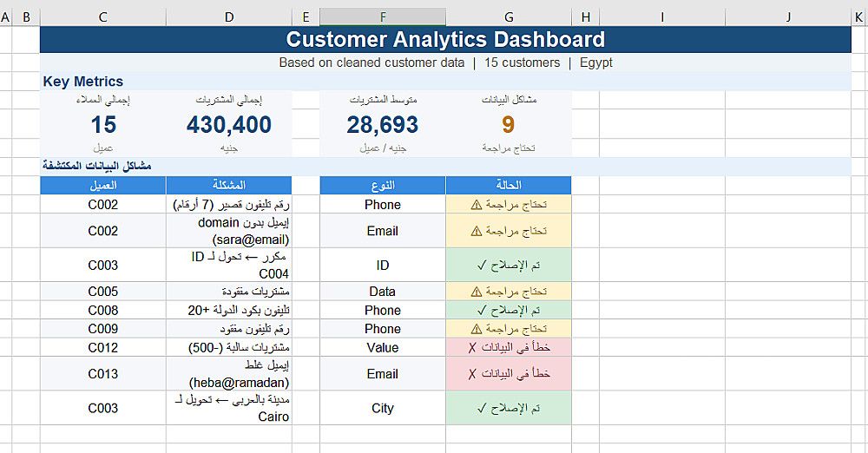Click the Value type cell
The image size is (868, 453).
pos(383,347)
